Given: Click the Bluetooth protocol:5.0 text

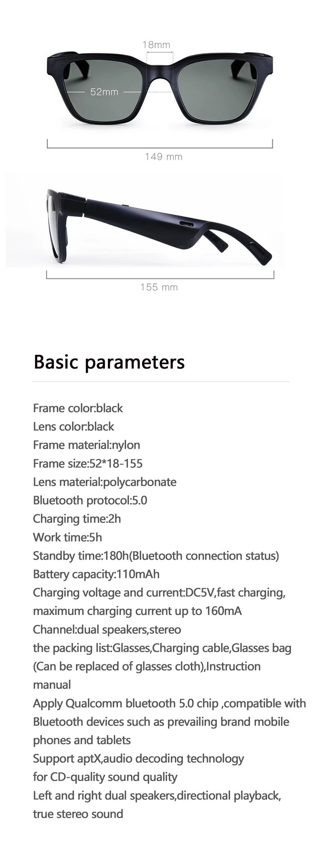Looking at the screenshot, I should [x=90, y=501].
